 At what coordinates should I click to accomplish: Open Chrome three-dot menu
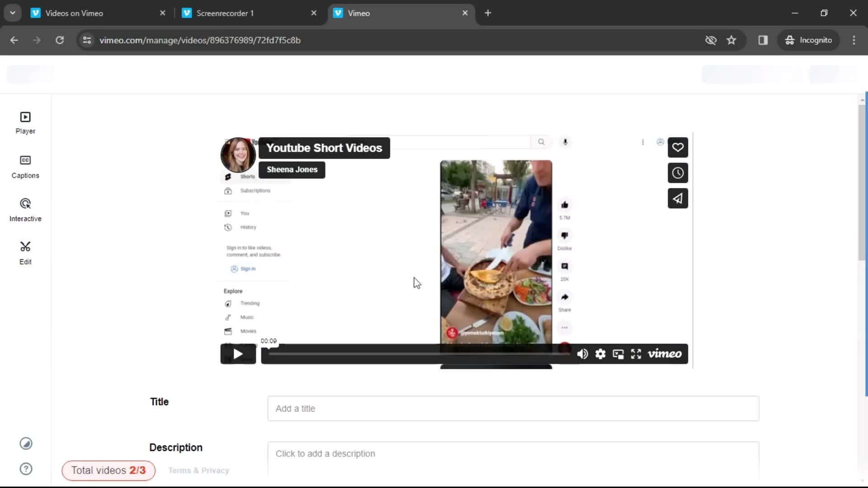point(854,40)
